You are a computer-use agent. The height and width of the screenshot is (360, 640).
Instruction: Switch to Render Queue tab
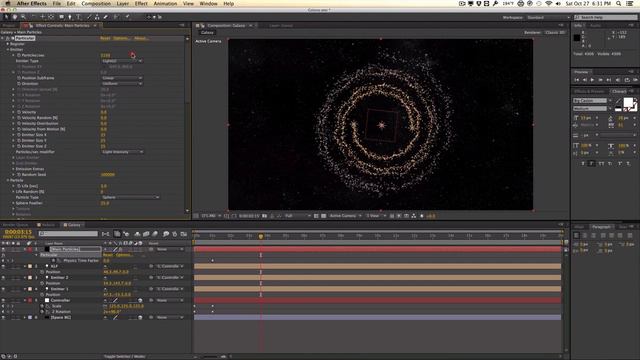16,225
